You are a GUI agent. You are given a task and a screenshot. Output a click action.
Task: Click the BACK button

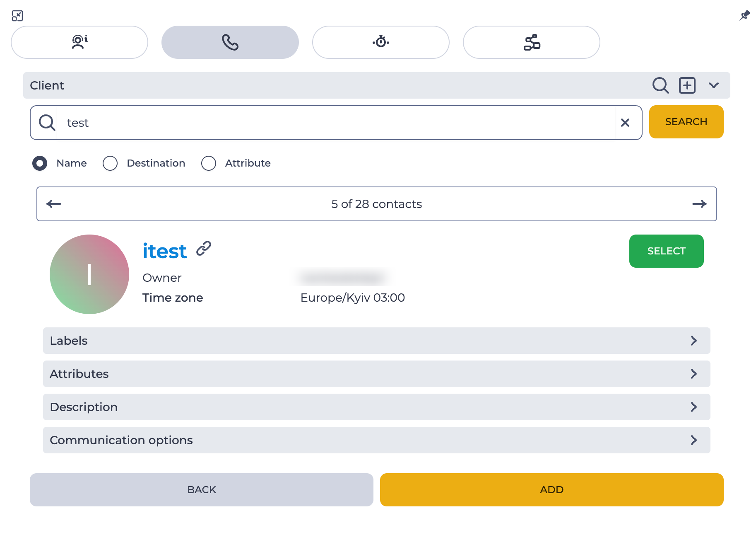point(202,490)
